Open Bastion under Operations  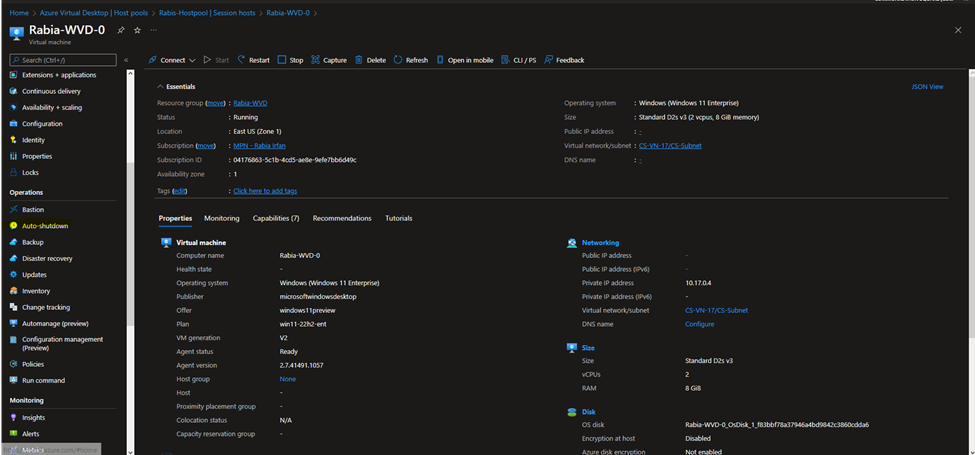[33, 210]
